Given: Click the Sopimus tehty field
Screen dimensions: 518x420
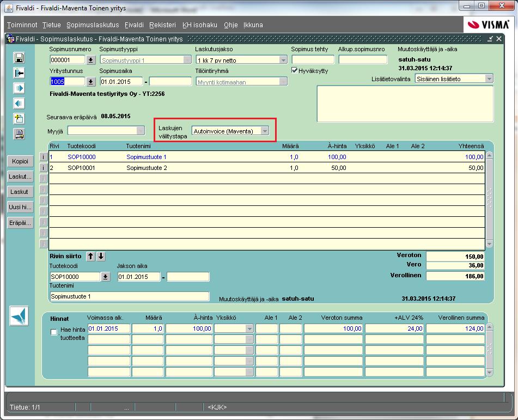Looking at the screenshot, I should click(313, 60).
